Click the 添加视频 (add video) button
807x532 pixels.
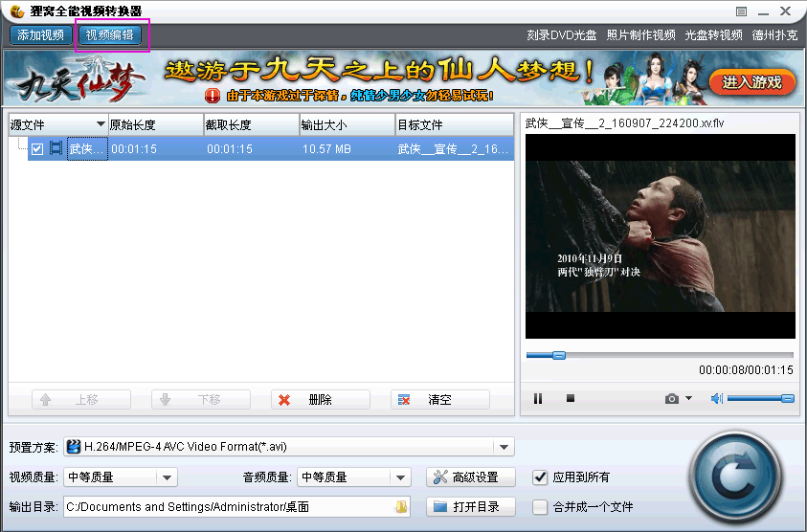pos(40,35)
